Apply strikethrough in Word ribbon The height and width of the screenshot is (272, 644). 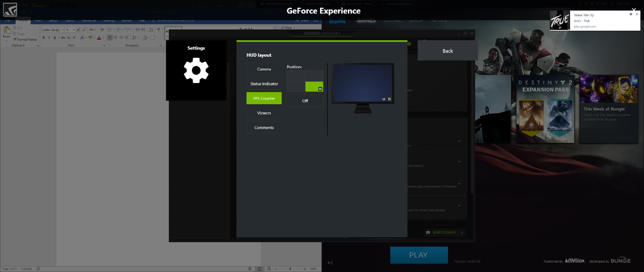[x=63, y=37]
